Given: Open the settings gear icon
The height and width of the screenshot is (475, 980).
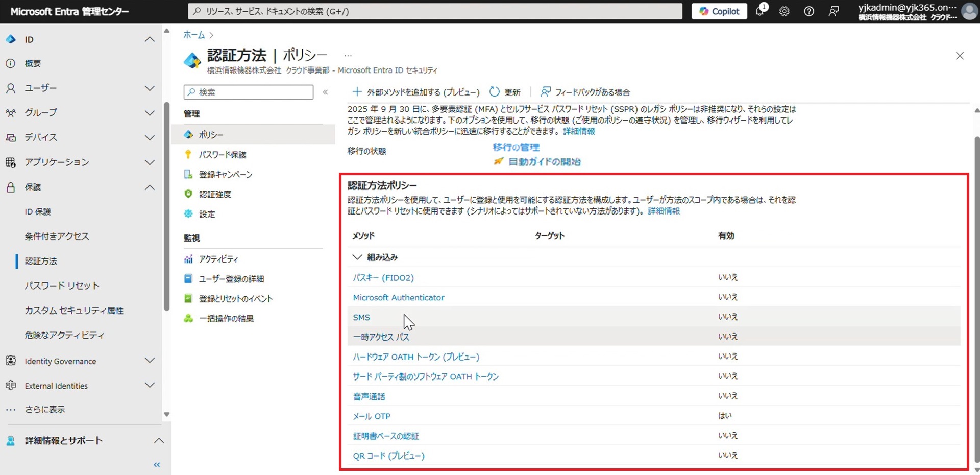Looking at the screenshot, I should pyautogui.click(x=784, y=11).
